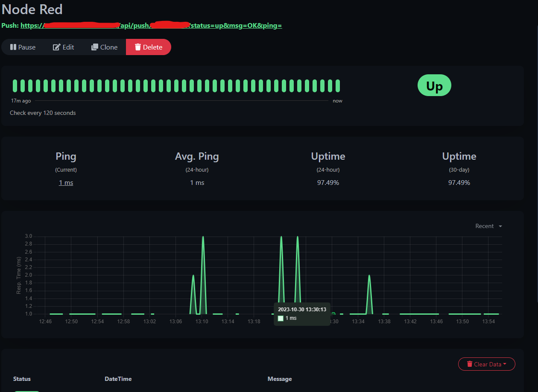Open the Push notification URL link

pos(152,25)
